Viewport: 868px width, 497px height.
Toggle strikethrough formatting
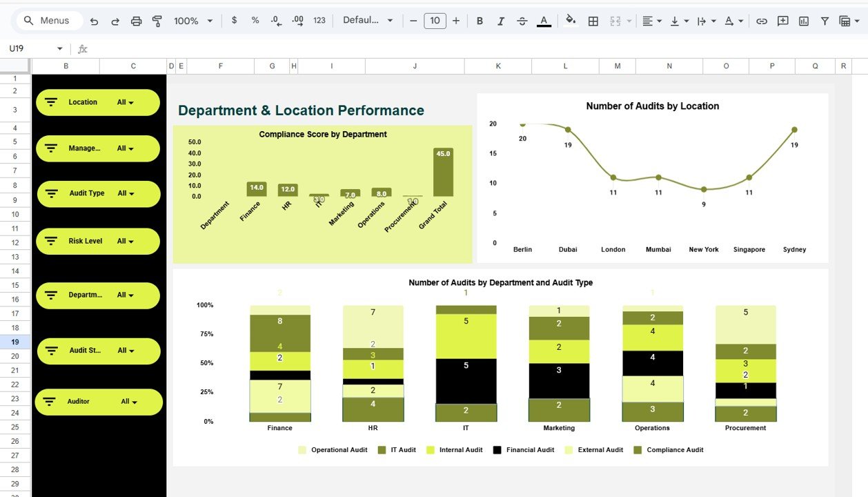tap(522, 21)
